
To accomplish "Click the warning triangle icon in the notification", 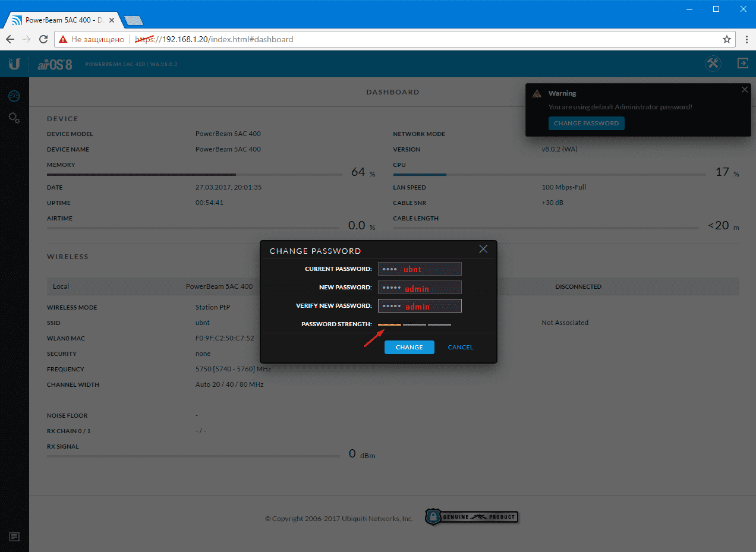I will (x=537, y=94).
